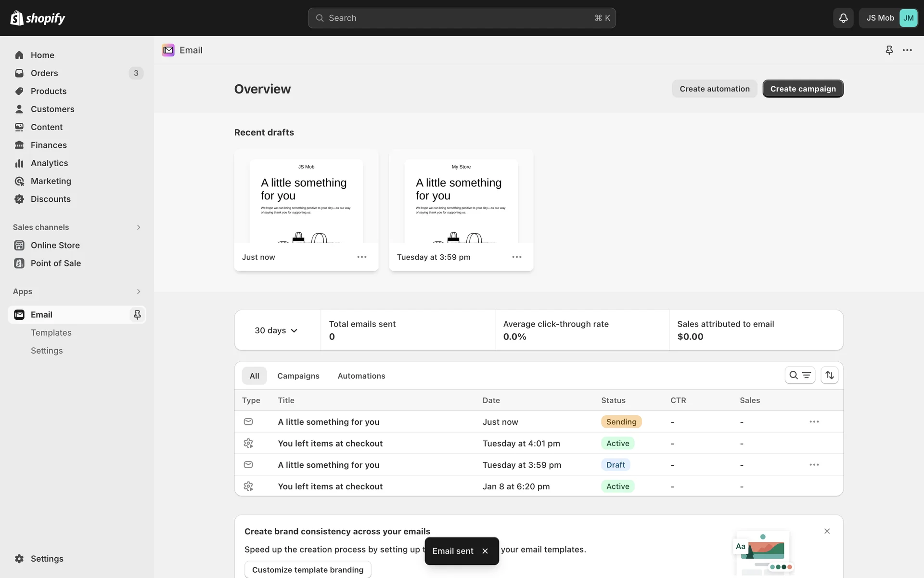
Task: Open search and filter in emails table
Action: [x=800, y=375]
